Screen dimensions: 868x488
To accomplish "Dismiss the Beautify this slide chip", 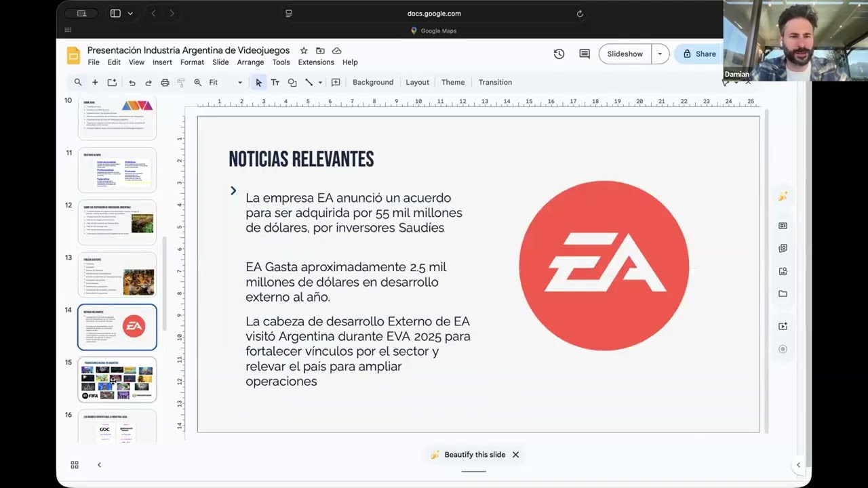I will tap(515, 455).
